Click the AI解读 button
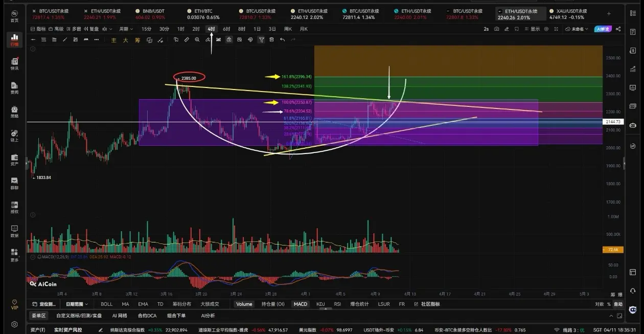This screenshot has height=334, width=644. (x=603, y=29)
